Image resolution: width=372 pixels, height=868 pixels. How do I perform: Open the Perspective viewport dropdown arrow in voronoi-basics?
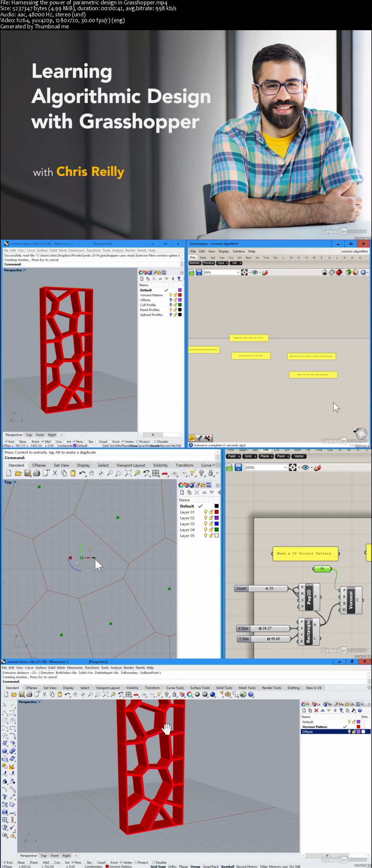coord(39,702)
